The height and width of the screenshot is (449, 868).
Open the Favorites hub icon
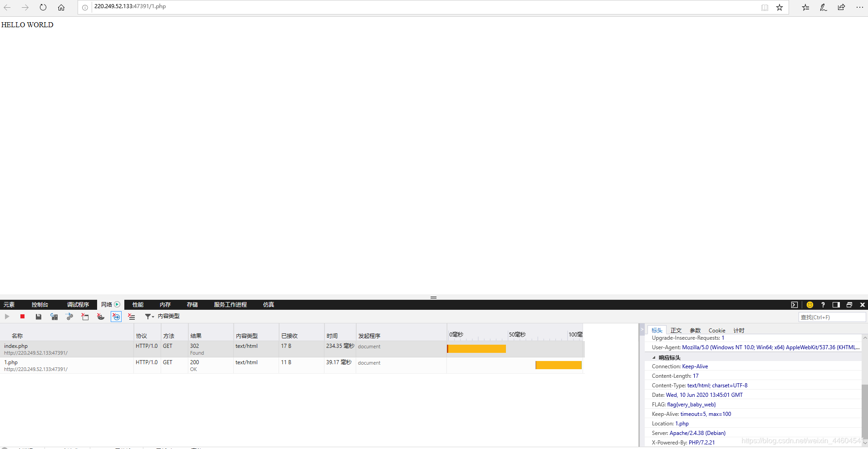[x=805, y=7]
